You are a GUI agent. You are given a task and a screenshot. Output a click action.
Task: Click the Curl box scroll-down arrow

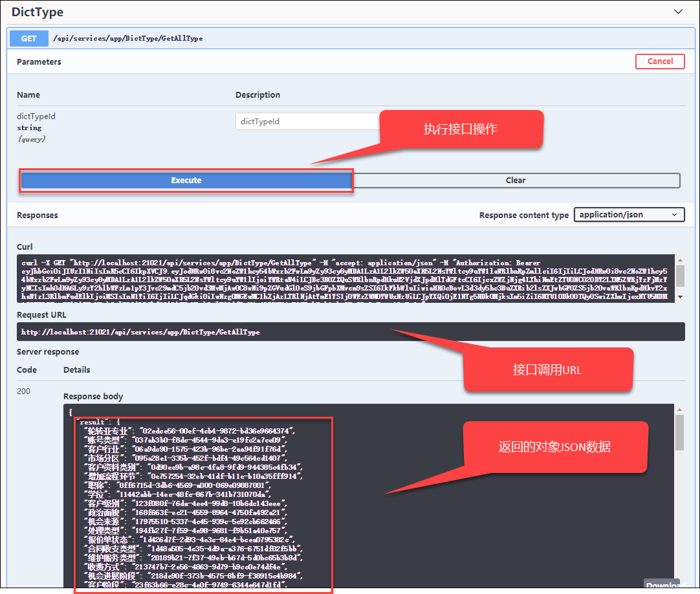(680, 296)
